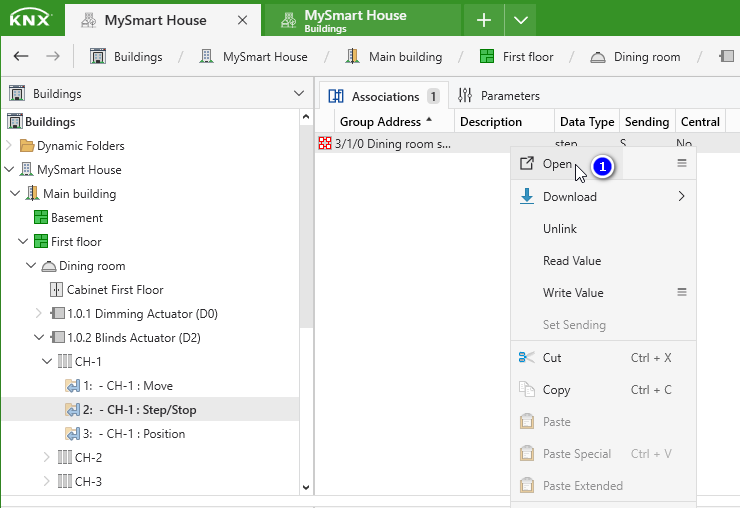The image size is (740, 508).
Task: Click the MySmart House breadcrumb icon
Action: [x=206, y=57]
